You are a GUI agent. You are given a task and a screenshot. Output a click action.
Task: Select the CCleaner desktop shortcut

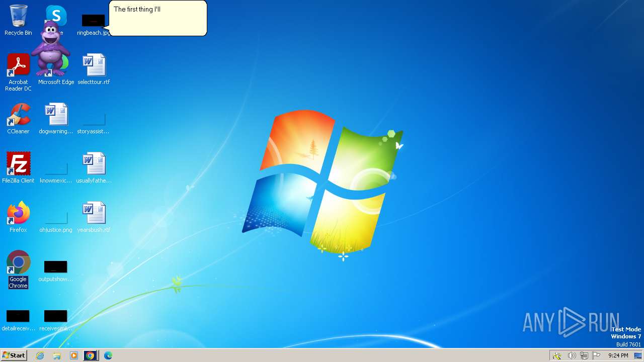click(x=18, y=119)
